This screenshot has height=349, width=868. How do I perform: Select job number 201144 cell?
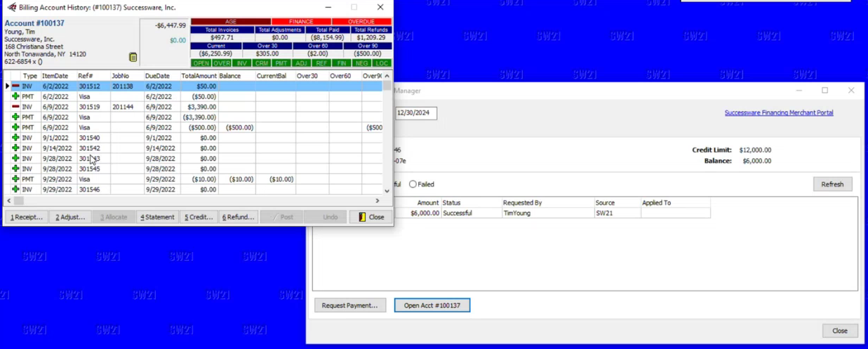pos(126,107)
